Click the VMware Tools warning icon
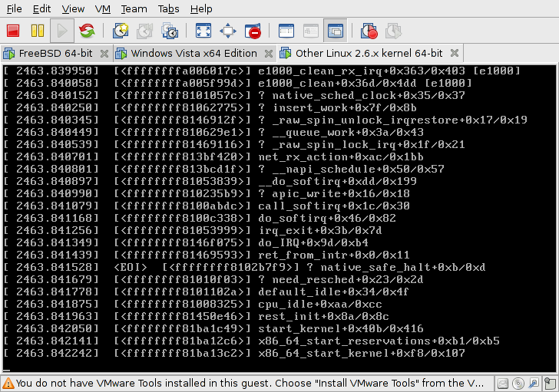 pyautogui.click(x=8, y=383)
